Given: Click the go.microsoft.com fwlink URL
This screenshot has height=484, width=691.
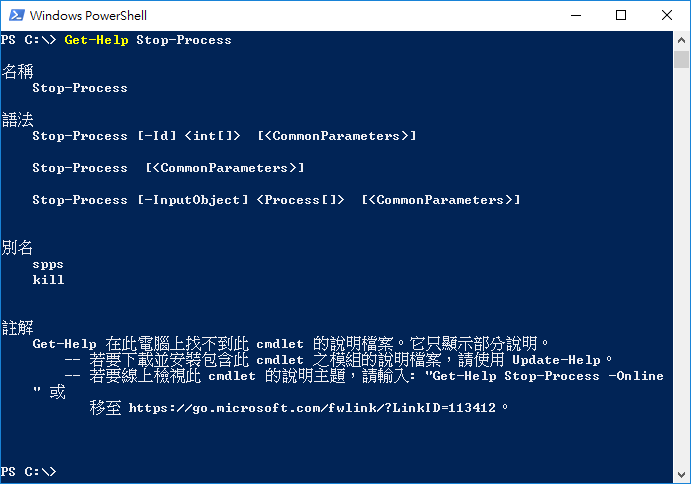Looking at the screenshot, I should [312, 408].
